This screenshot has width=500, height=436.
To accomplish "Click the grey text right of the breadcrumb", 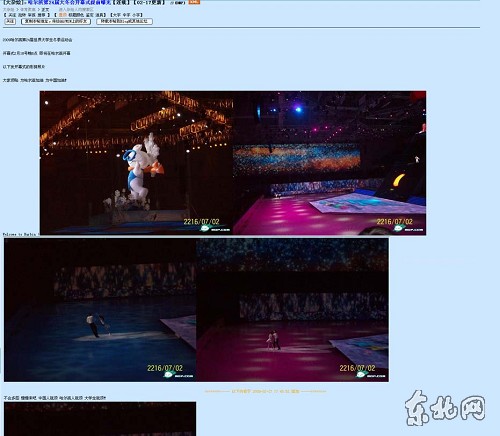I will coord(76,10).
